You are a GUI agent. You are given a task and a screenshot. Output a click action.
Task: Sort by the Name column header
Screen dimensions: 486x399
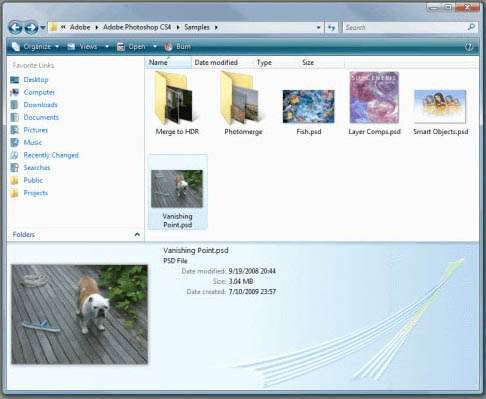[168, 62]
